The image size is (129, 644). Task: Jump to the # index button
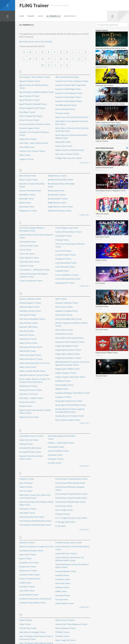click(x=67, y=65)
